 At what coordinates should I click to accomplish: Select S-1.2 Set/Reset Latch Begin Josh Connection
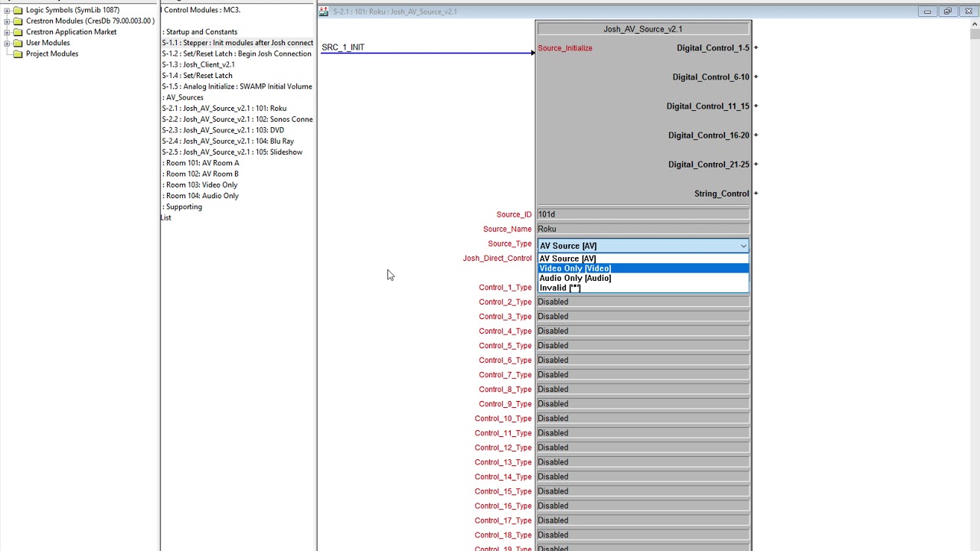(x=237, y=54)
